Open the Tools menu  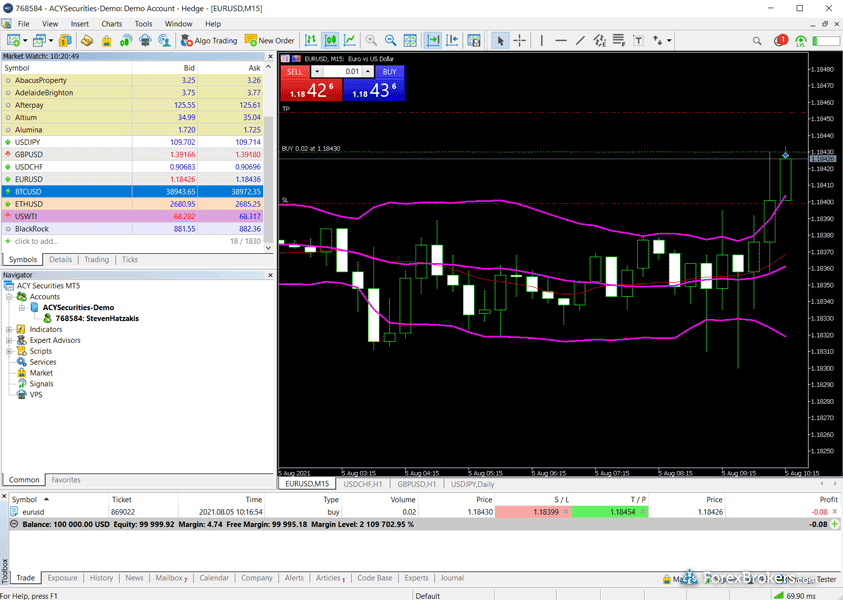point(144,24)
